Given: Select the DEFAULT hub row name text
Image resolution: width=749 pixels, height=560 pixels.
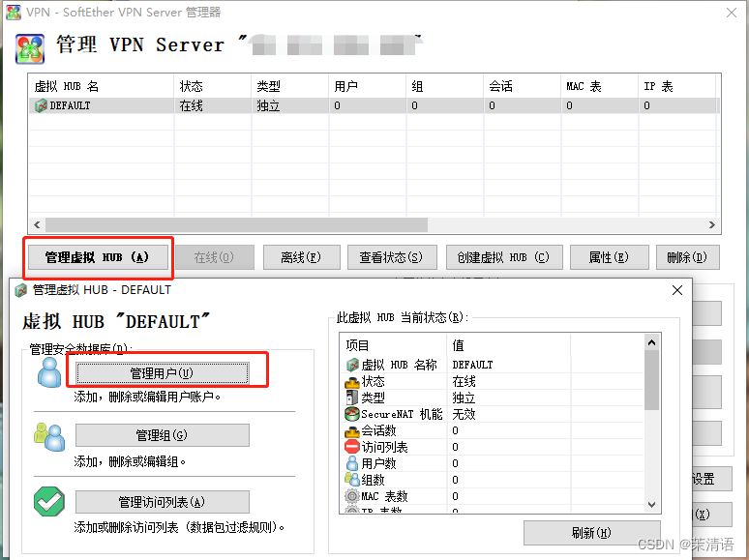Looking at the screenshot, I should point(71,105).
